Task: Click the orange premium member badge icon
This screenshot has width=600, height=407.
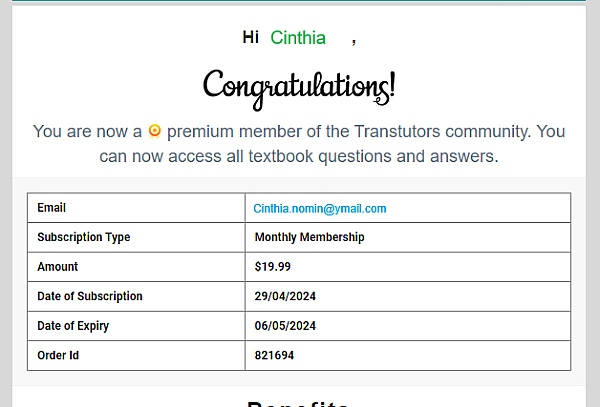Action: tap(155, 131)
